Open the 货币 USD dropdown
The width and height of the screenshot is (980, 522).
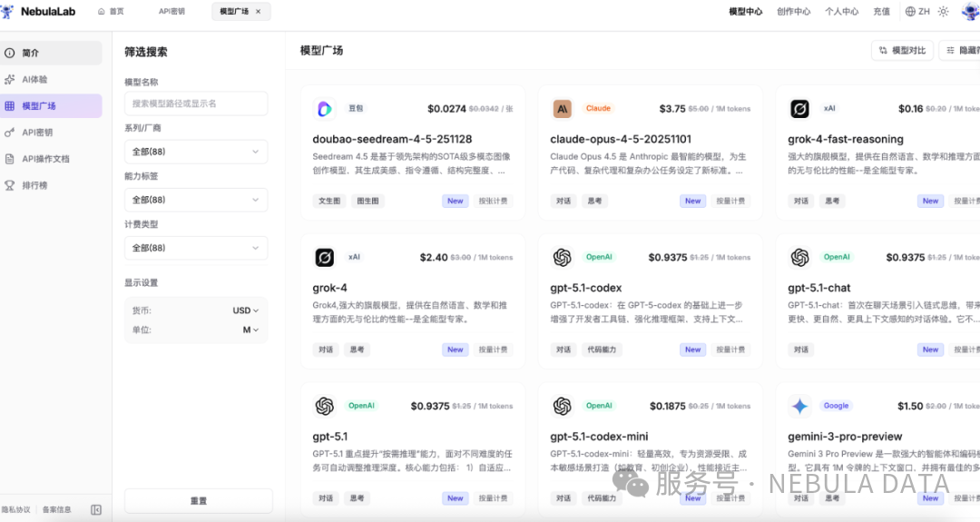(x=246, y=310)
